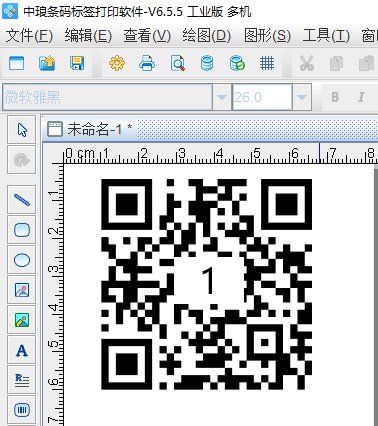Click the application logo in title bar
The width and height of the screenshot is (378, 426).
pos(10,11)
